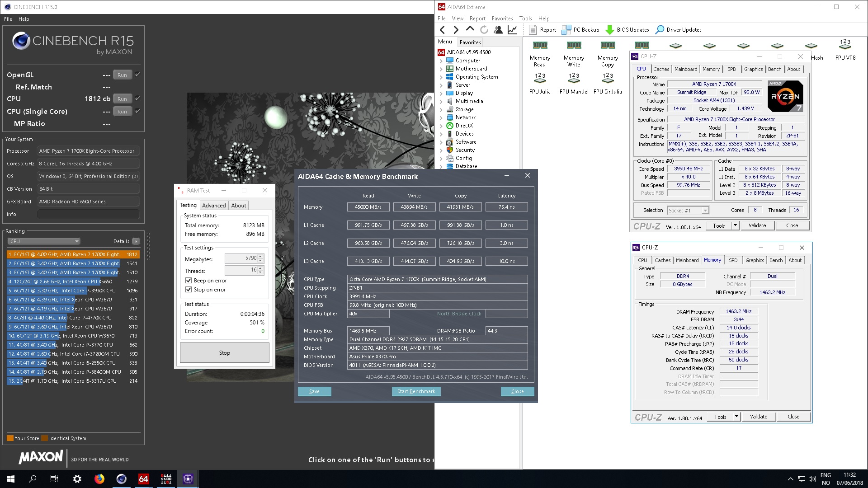This screenshot has height=488, width=868.
Task: Open volume control in system tray
Action: [x=812, y=479]
